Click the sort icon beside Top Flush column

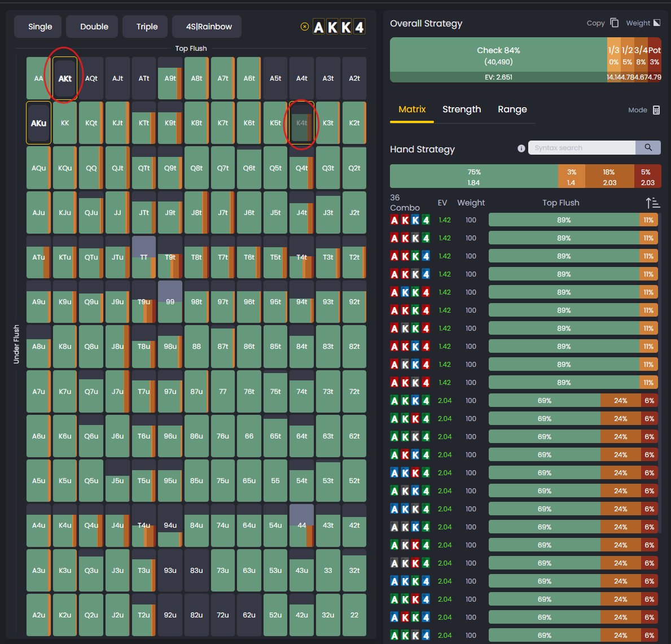(652, 202)
